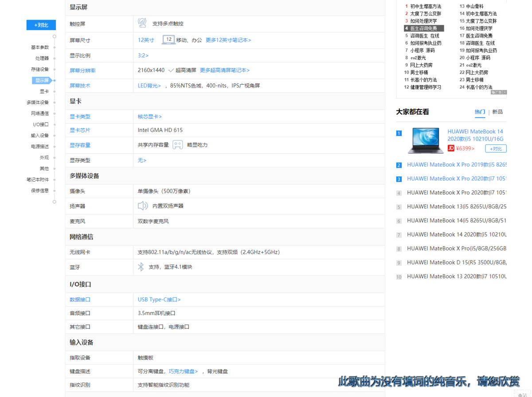The image size is (532, 397).
Task: Open rank 6 MateBook 14(i5 8265U/8GB link
Action: pos(457,221)
